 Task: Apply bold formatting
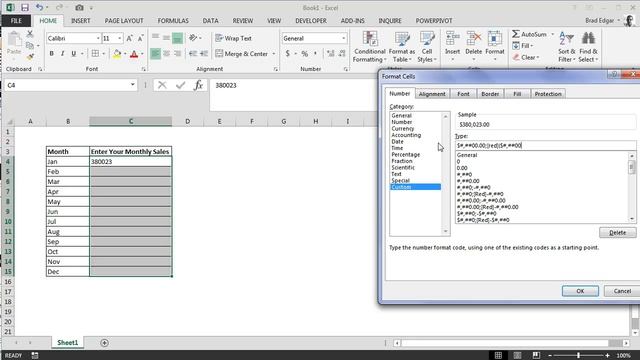(51, 53)
